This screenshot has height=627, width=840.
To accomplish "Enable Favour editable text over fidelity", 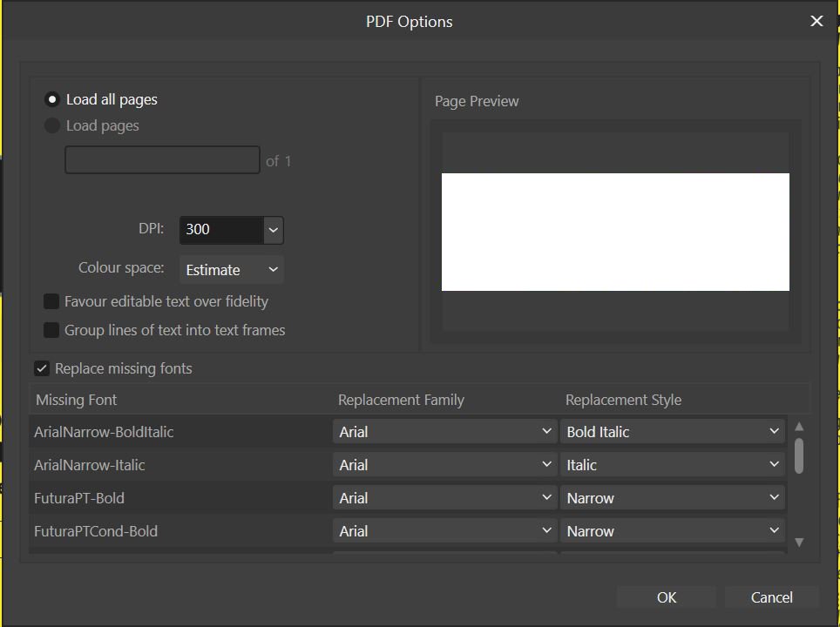I will pos(51,301).
